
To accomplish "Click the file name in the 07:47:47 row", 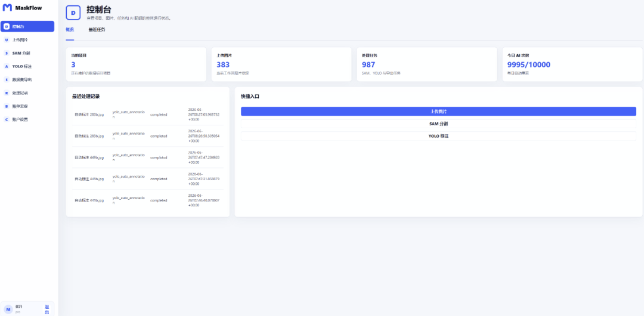I will tap(89, 157).
